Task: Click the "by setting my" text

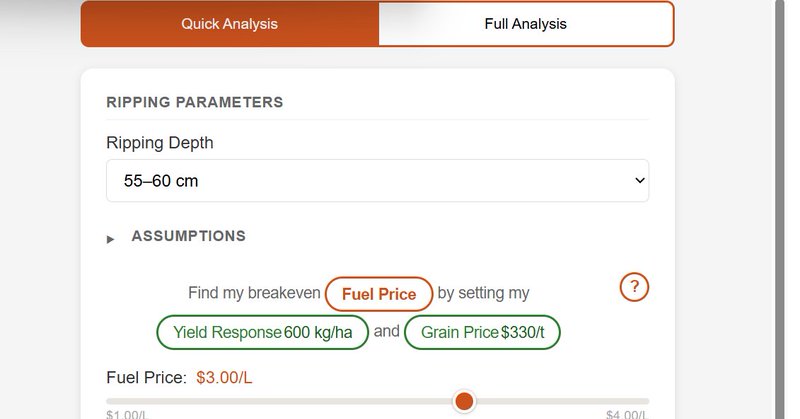Action: pos(484,294)
